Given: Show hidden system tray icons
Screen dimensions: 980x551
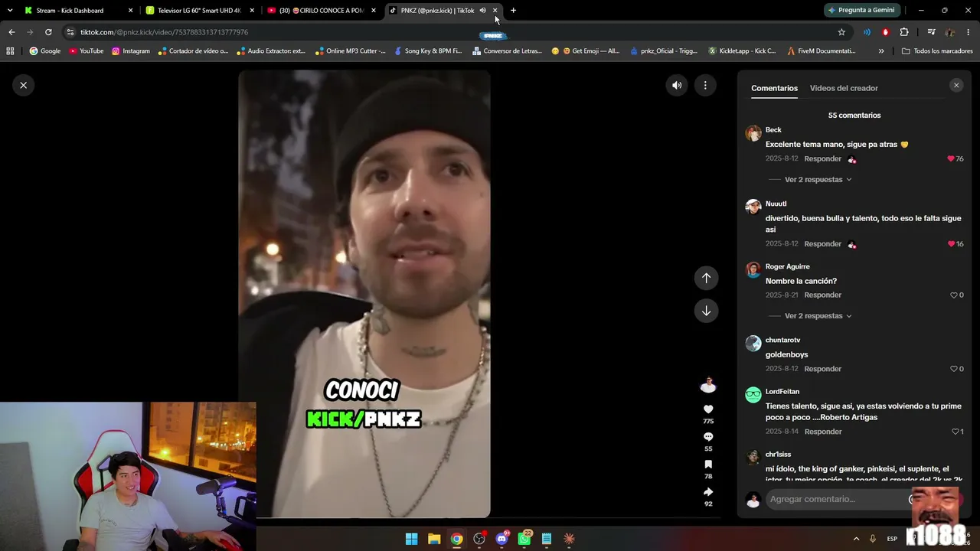Looking at the screenshot, I should click(856, 539).
